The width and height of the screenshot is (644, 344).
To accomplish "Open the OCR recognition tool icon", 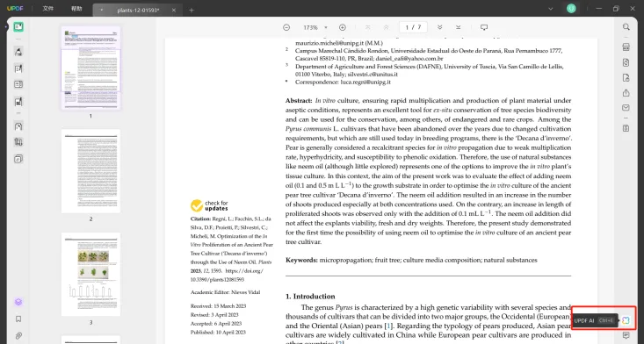I will (x=626, y=47).
